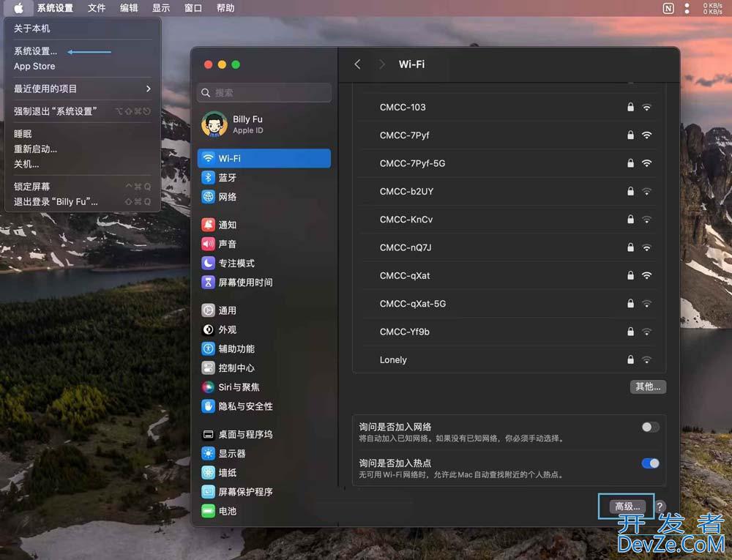This screenshot has width=732, height=560.
Task: Click the help question mark button
Action: [660, 507]
